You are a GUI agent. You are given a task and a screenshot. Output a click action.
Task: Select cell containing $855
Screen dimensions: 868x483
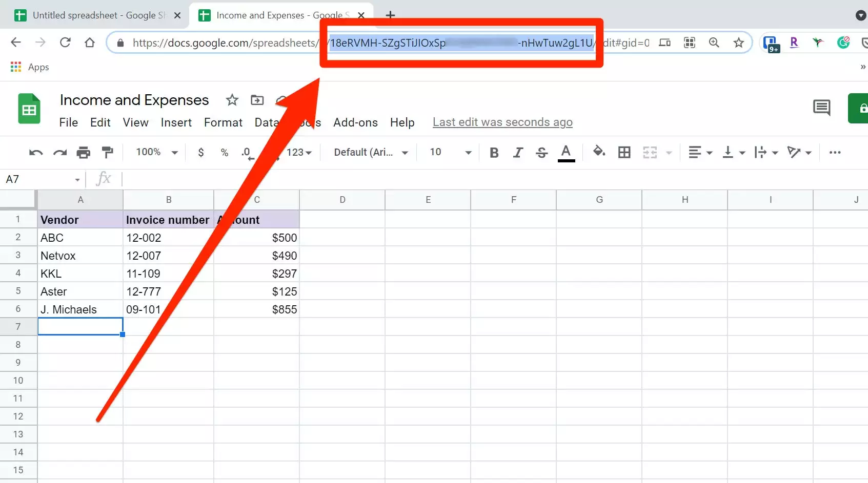(x=257, y=309)
